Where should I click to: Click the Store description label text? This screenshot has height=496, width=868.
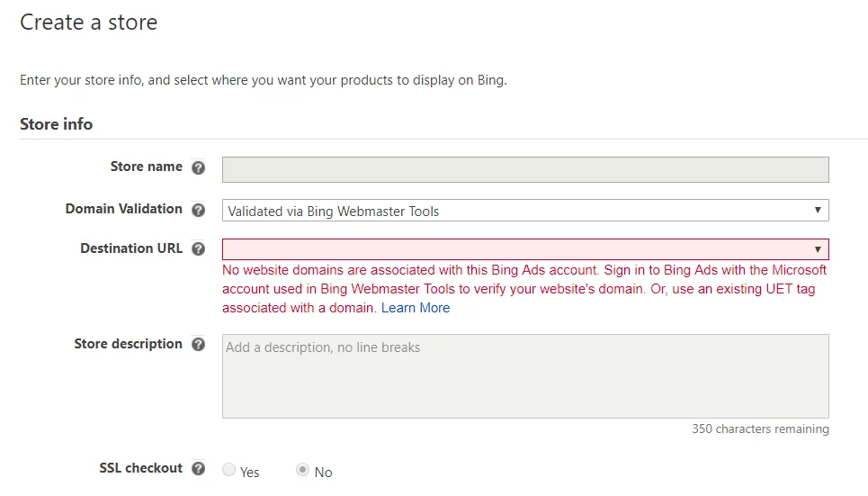128,344
